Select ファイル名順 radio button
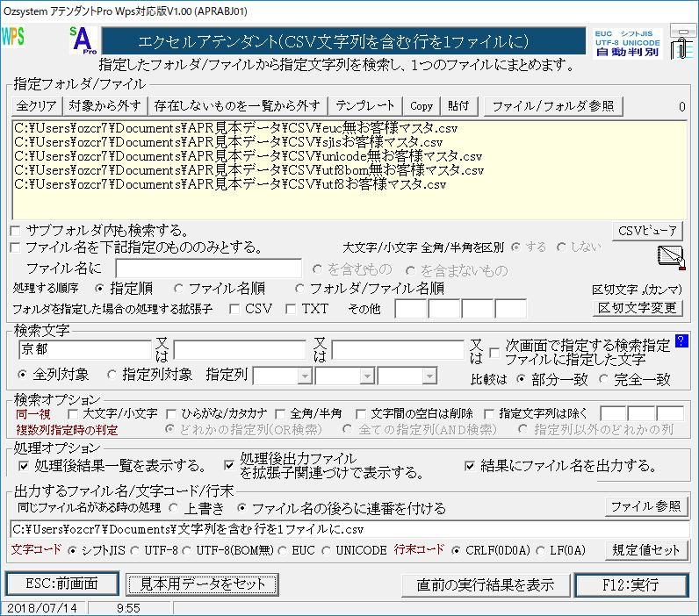The height and width of the screenshot is (616, 699). tap(178, 289)
